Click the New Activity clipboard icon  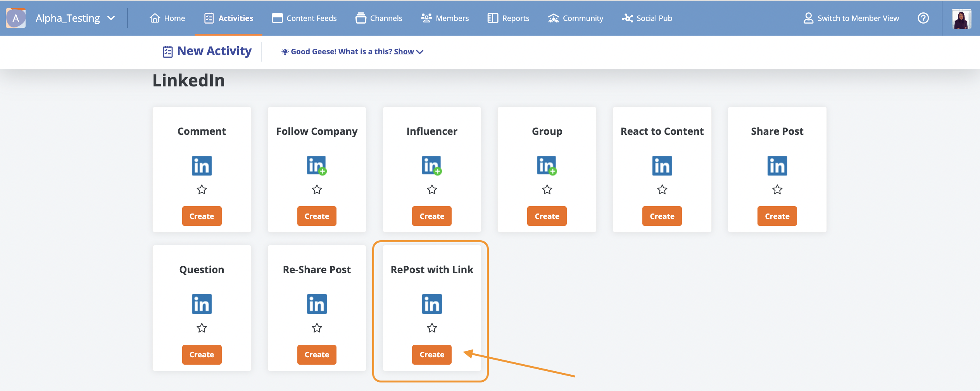167,52
